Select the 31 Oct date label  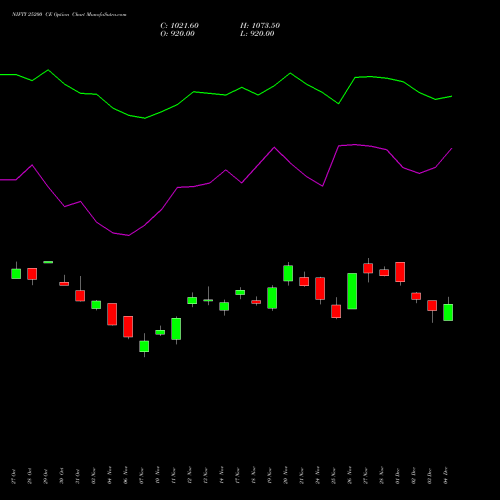(x=78, y=476)
